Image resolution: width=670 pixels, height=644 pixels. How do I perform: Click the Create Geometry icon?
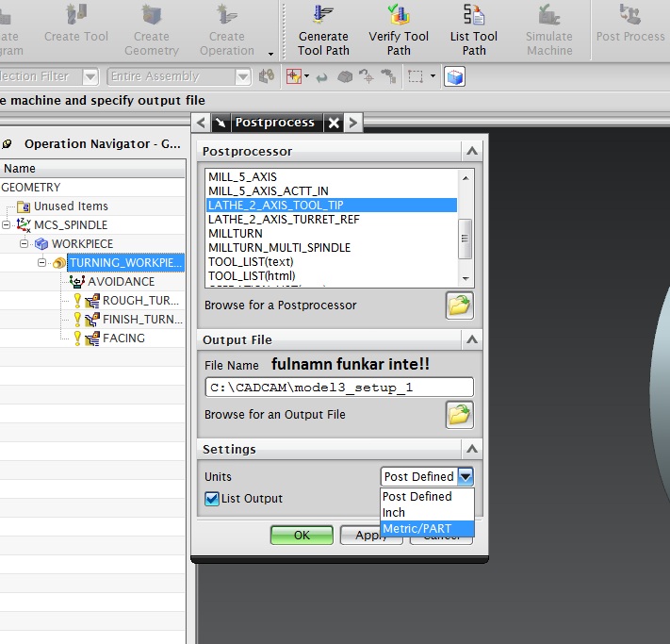coord(152,14)
